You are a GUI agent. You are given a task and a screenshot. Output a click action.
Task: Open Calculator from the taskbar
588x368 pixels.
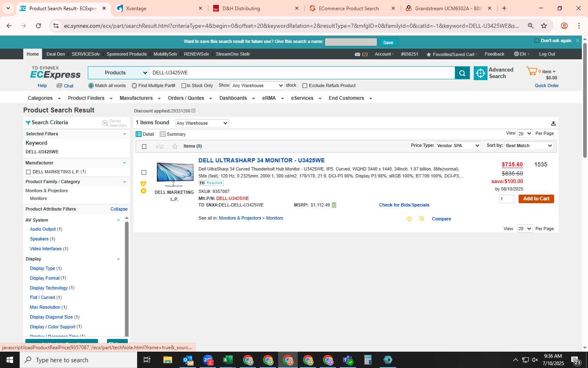pos(367,360)
